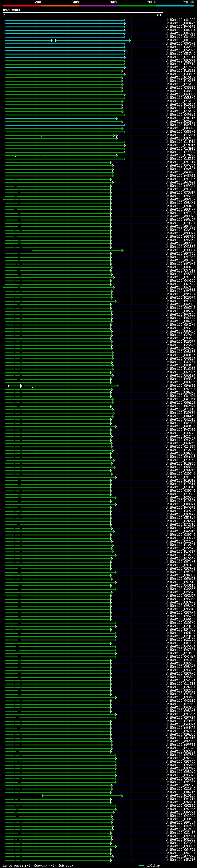Open the UniRef100_A8JGP5 hit link
Image resolution: width=197 pixels, height=868 pixels.
tap(180, 20)
